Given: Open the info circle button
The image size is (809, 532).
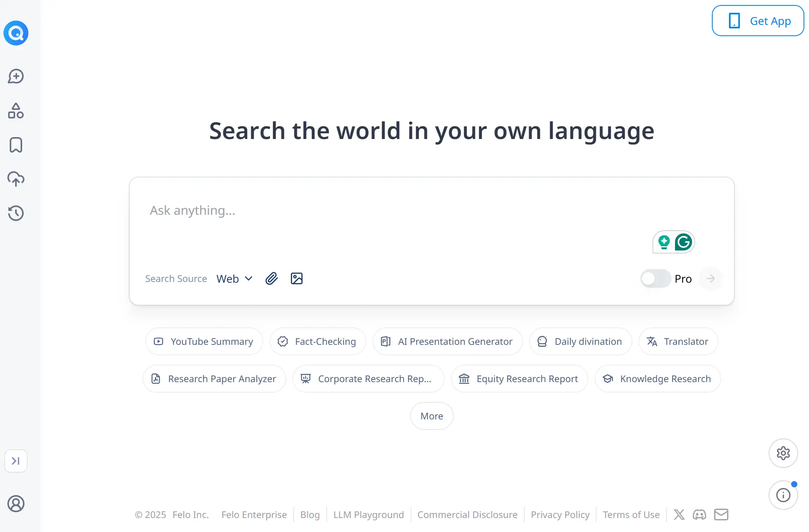Looking at the screenshot, I should click(x=783, y=495).
